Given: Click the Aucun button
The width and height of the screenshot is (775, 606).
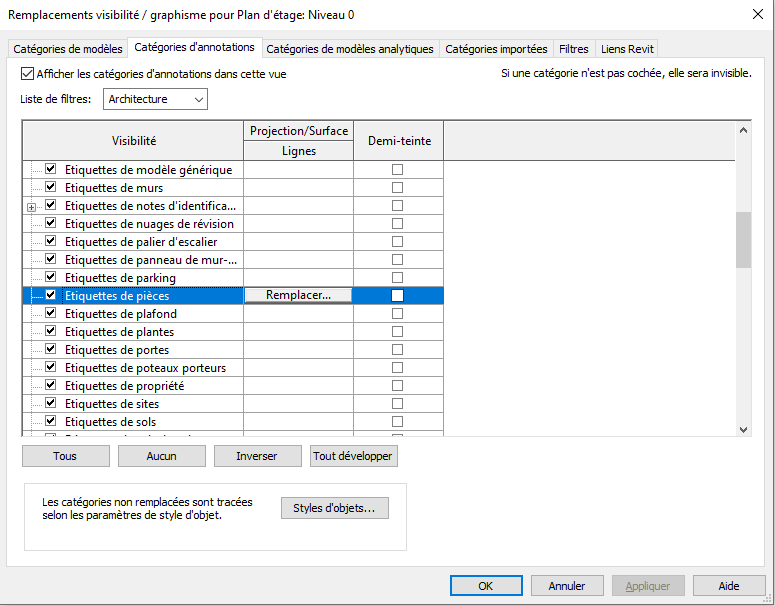Looking at the screenshot, I should (161, 456).
